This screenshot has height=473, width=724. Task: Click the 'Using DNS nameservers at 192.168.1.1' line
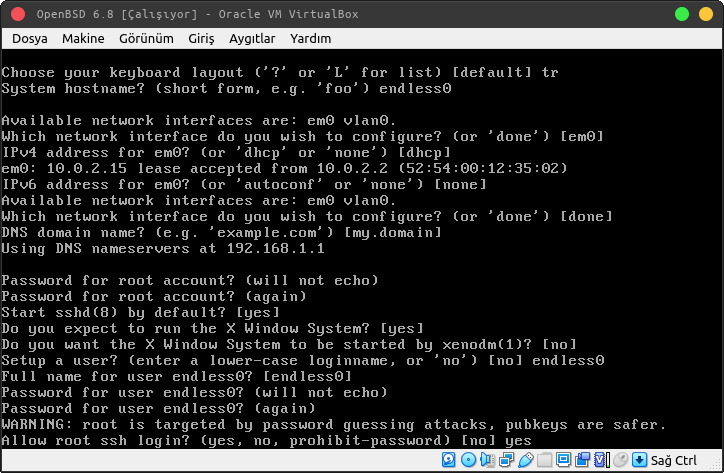click(x=163, y=249)
